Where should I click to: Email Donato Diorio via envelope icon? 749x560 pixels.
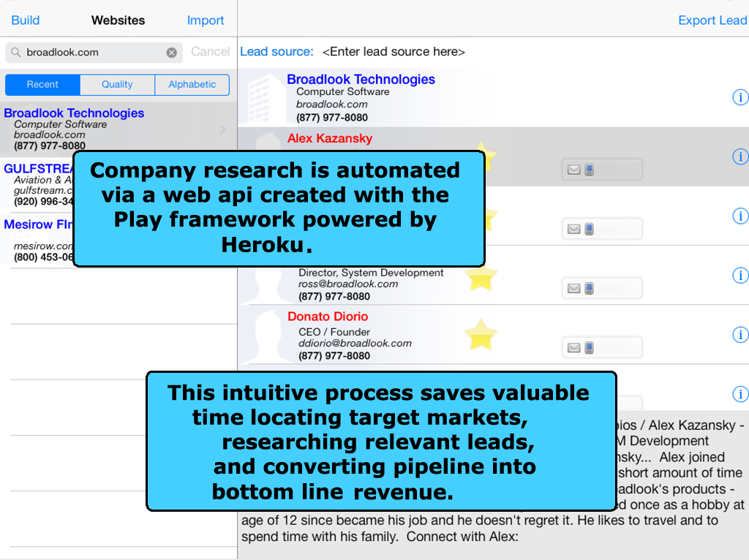click(x=573, y=347)
